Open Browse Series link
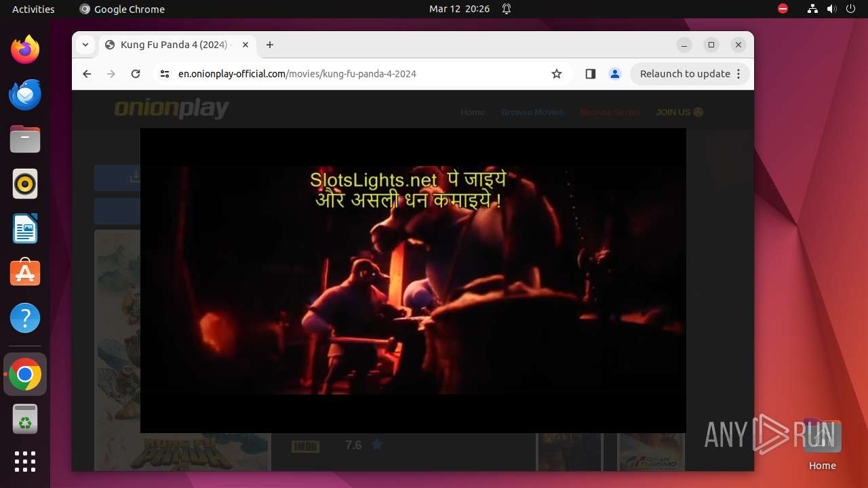 pos(610,112)
